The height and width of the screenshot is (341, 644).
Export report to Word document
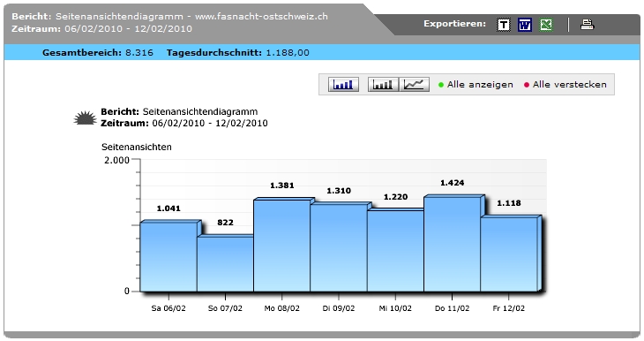525,25
